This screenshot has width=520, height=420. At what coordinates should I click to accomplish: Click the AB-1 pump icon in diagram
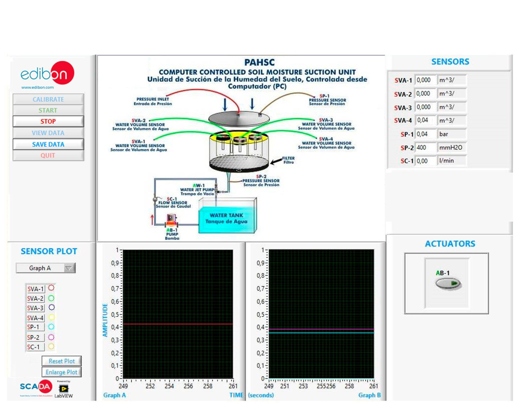point(171,220)
